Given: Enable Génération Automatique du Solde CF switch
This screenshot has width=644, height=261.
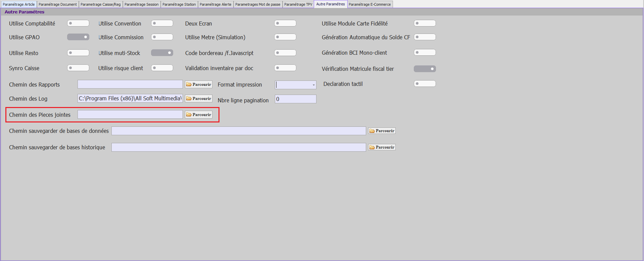Looking at the screenshot, I should click(425, 37).
